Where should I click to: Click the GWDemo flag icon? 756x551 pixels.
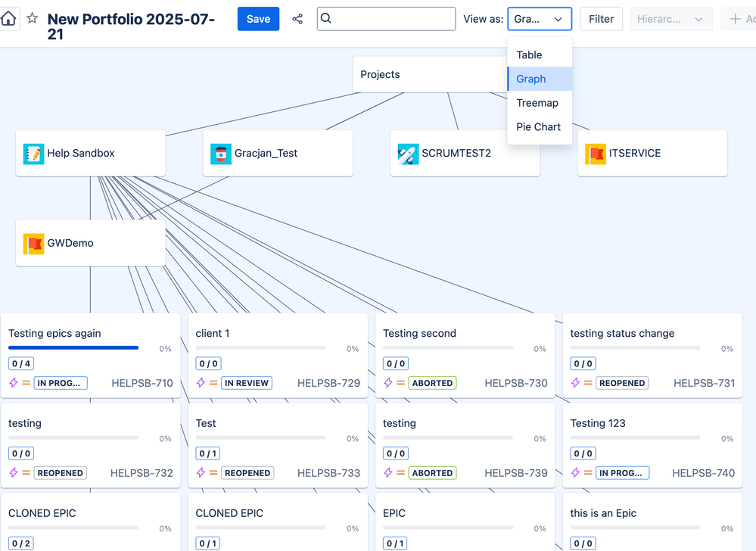coord(34,244)
